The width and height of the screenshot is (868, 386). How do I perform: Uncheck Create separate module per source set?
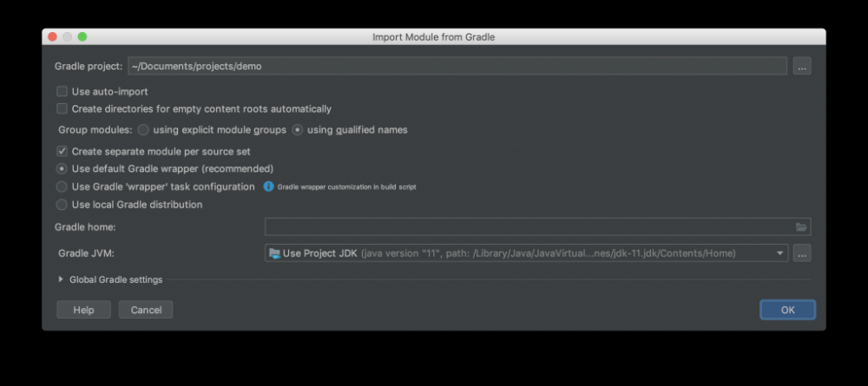pos(62,151)
